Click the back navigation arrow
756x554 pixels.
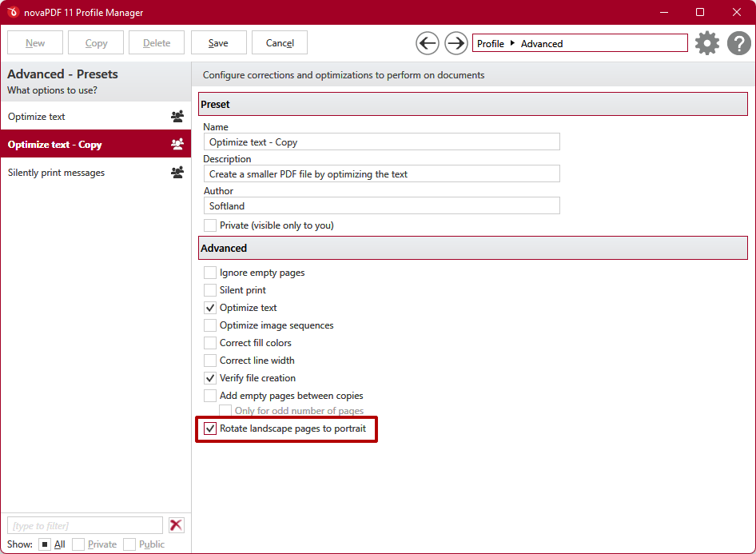428,43
